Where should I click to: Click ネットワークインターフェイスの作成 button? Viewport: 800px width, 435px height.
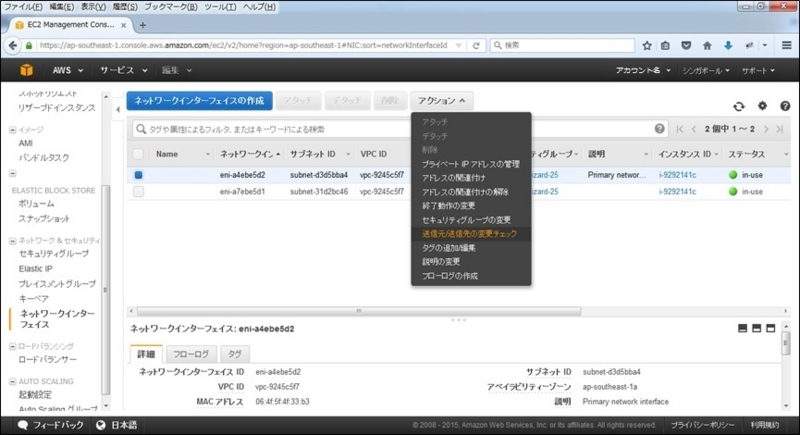199,101
